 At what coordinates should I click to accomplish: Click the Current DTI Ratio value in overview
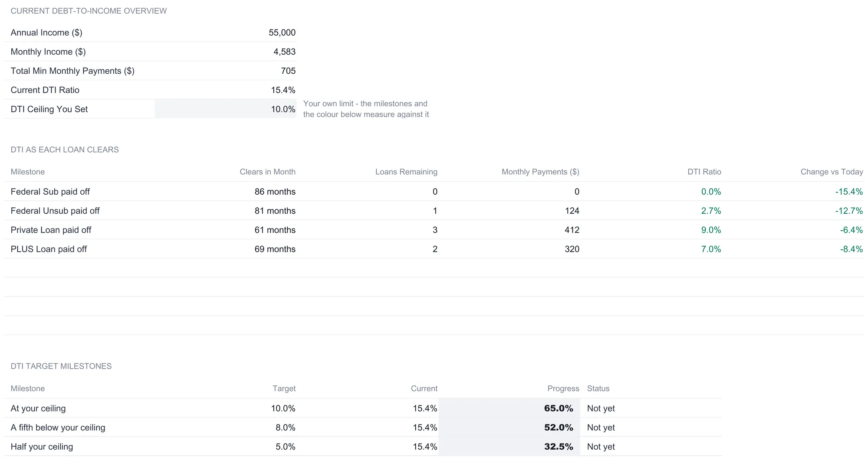click(283, 90)
